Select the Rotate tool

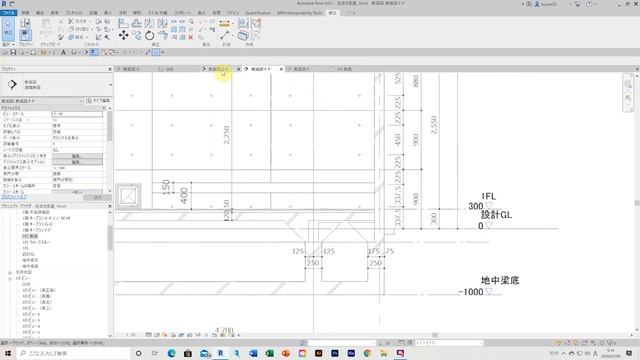pos(149,36)
